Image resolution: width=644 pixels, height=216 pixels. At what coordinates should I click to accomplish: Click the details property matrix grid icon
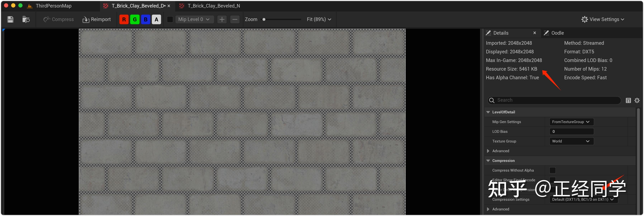tap(628, 100)
